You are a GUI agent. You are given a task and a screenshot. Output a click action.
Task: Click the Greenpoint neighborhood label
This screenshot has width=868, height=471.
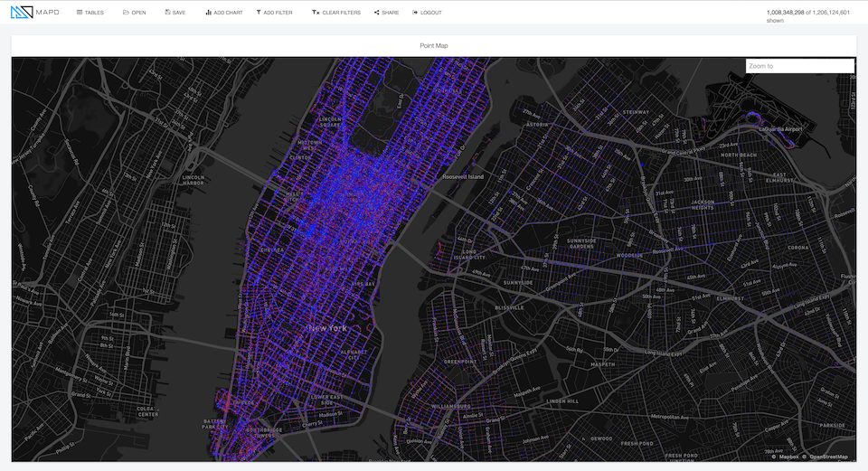pyautogui.click(x=460, y=362)
